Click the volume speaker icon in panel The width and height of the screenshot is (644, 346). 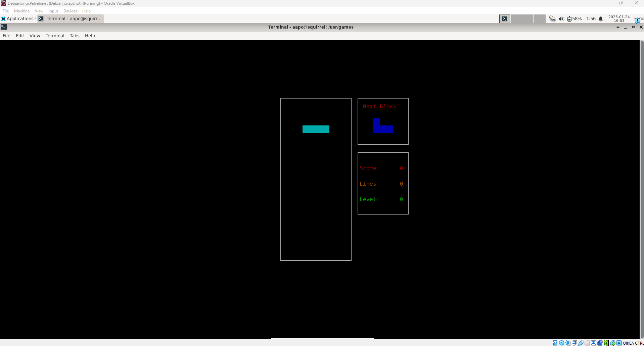[x=561, y=19]
